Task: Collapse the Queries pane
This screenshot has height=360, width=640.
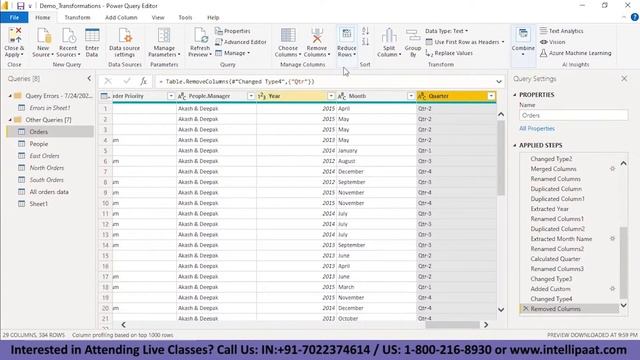Action: [89, 78]
